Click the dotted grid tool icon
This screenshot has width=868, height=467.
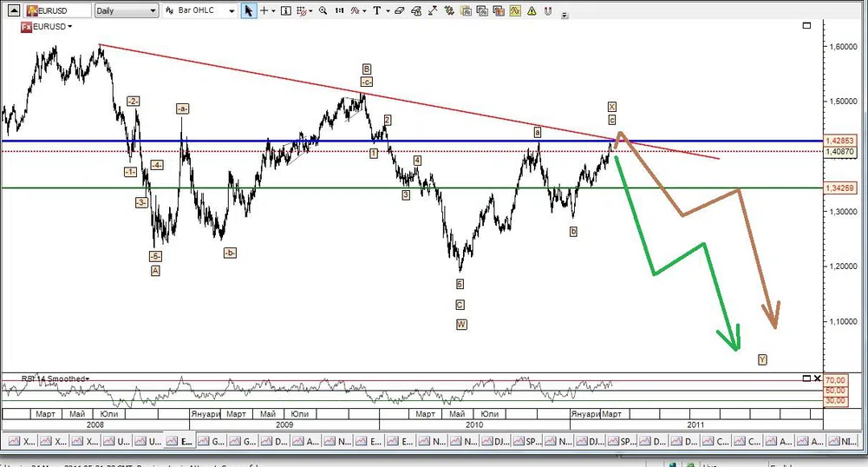(x=301, y=10)
